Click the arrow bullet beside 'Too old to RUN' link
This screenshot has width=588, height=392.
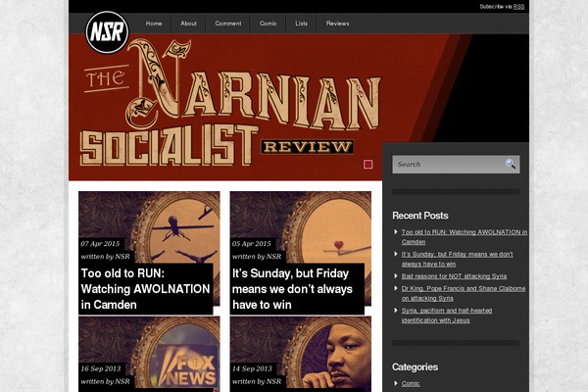396,232
